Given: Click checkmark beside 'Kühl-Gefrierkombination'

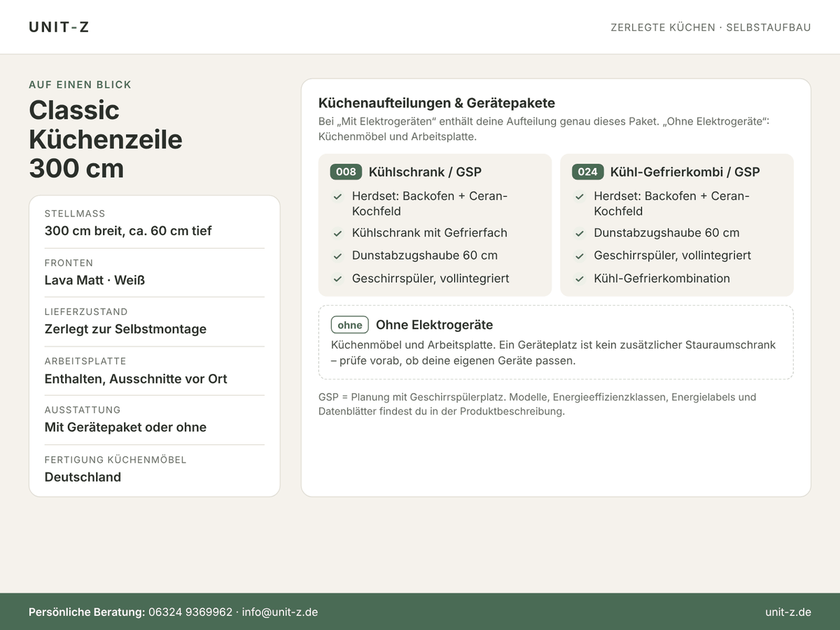Looking at the screenshot, I should (580, 279).
